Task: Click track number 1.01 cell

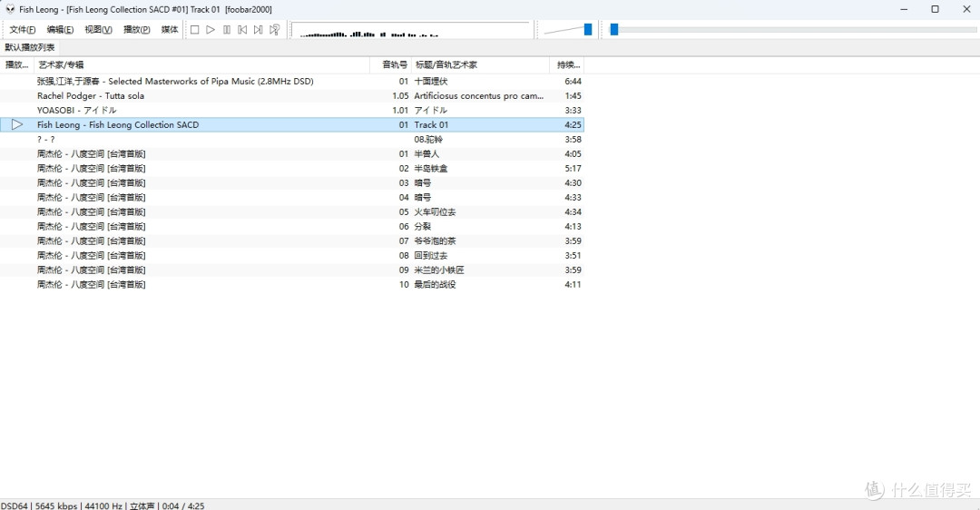Action: (400, 111)
